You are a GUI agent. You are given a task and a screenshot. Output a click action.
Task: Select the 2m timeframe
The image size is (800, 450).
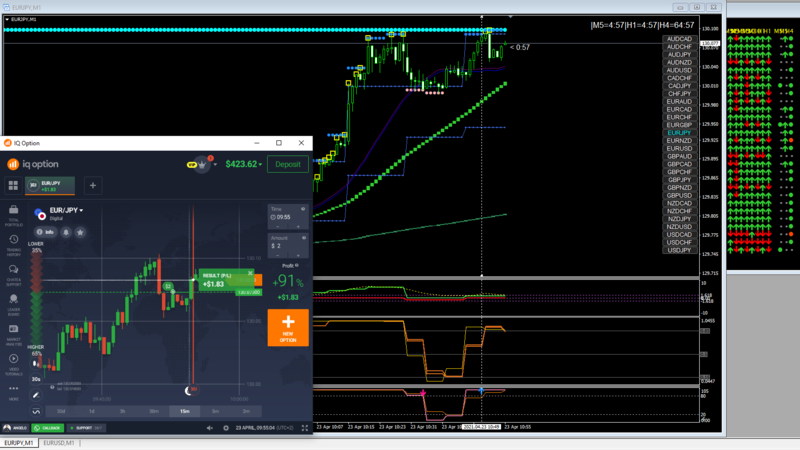(x=246, y=411)
